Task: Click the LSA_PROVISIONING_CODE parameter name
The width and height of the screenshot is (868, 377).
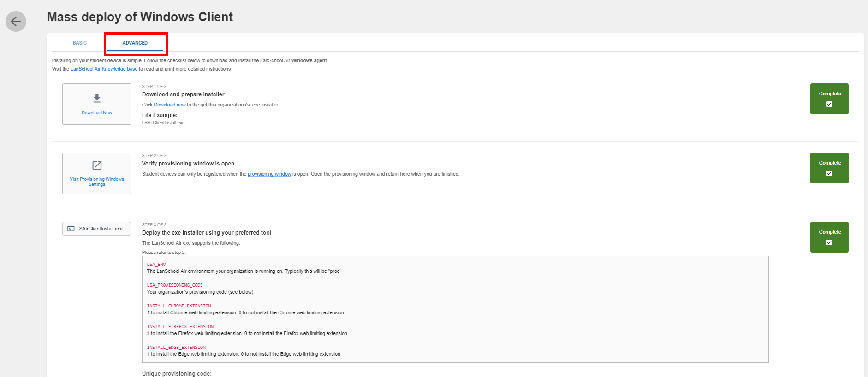Action: [175, 285]
